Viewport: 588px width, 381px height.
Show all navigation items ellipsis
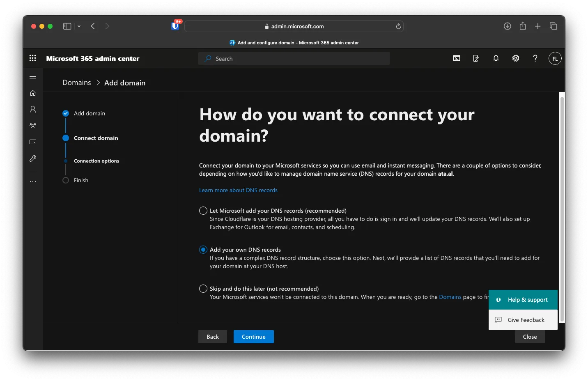33,181
